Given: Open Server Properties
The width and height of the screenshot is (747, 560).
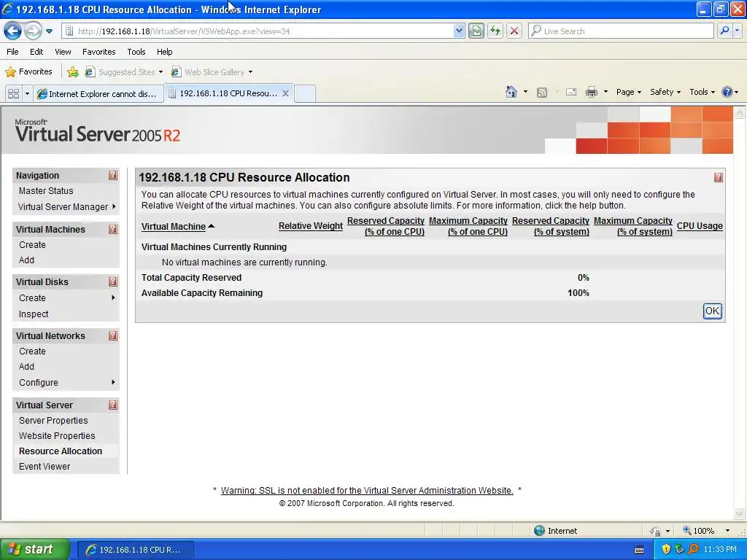Looking at the screenshot, I should 53,421.
